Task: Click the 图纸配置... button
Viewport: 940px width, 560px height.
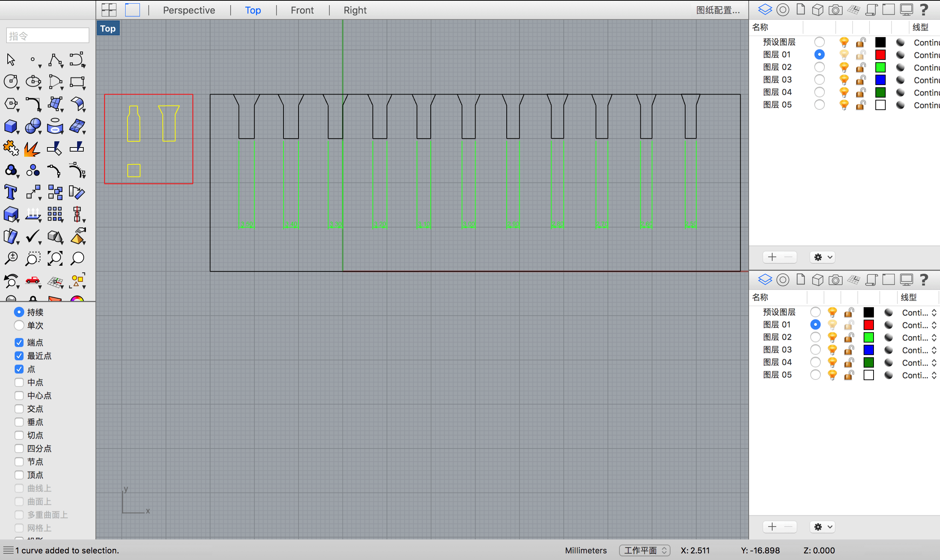Action: pyautogui.click(x=717, y=10)
